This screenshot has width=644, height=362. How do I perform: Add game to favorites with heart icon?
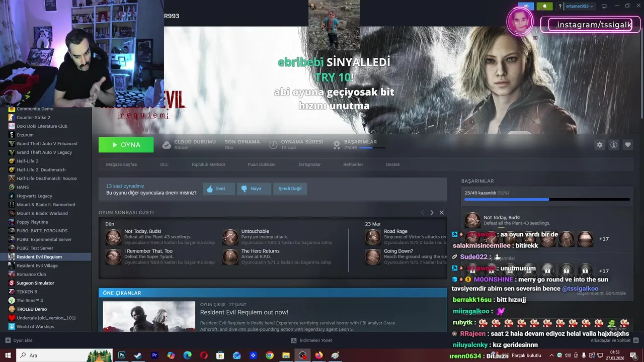(x=628, y=145)
